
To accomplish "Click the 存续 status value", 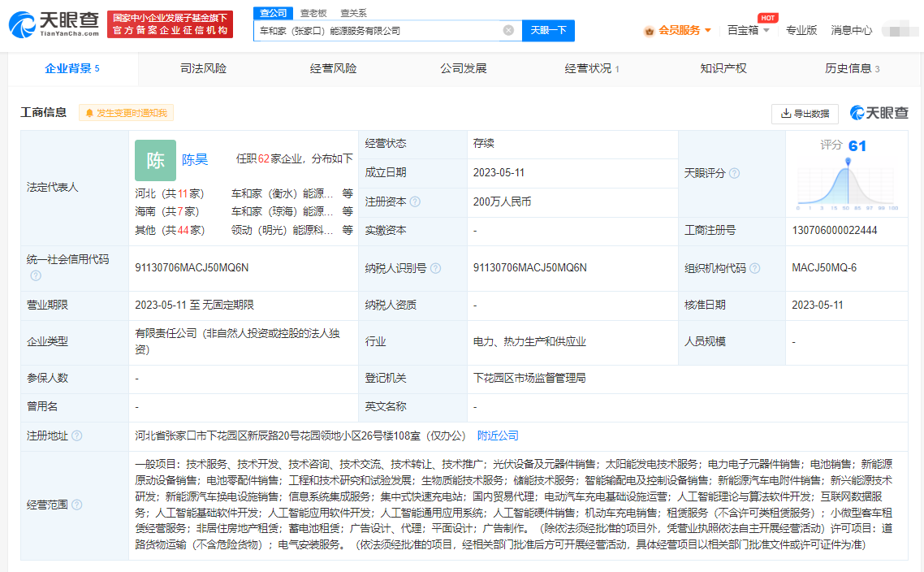I will (x=484, y=143).
